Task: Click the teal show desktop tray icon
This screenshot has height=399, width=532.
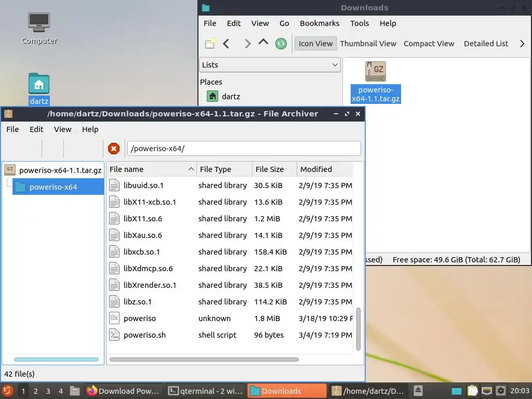Action: point(457,391)
